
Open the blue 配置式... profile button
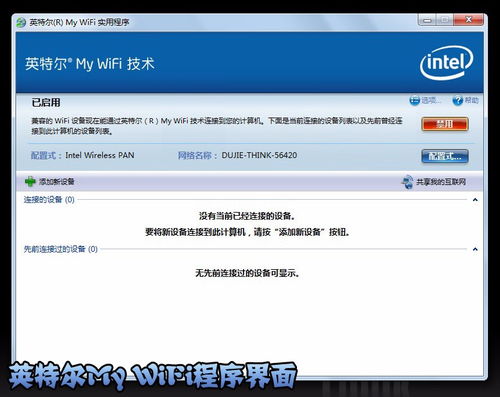(445, 156)
